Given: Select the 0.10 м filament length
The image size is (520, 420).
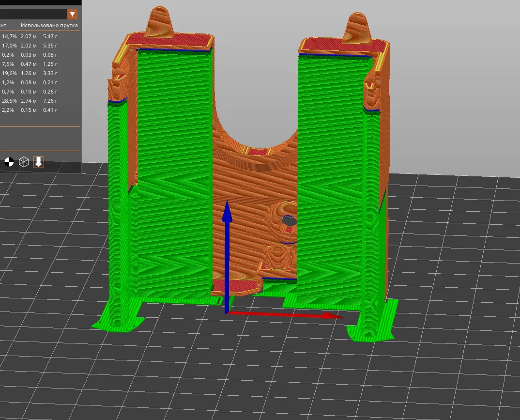Looking at the screenshot, I should tap(29, 92).
